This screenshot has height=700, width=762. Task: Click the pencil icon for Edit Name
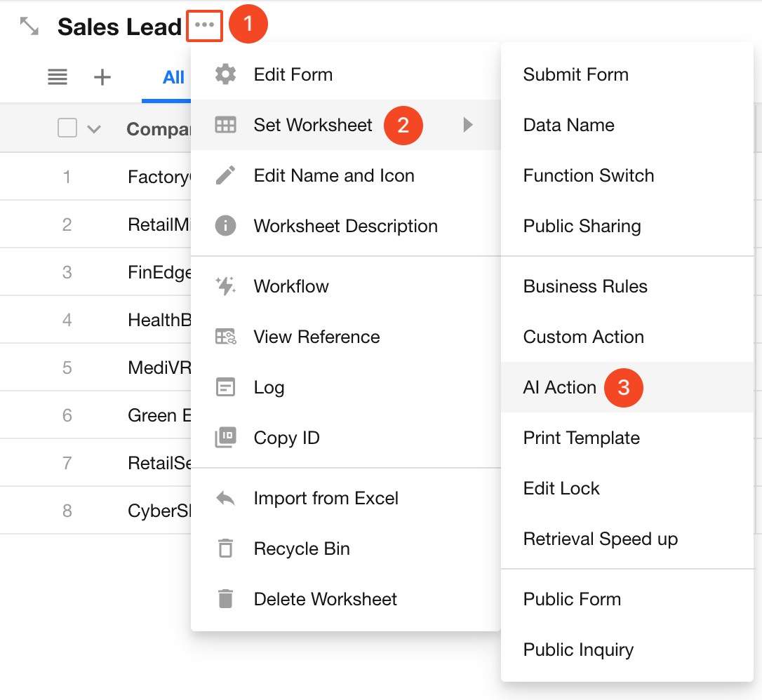pyautogui.click(x=225, y=175)
